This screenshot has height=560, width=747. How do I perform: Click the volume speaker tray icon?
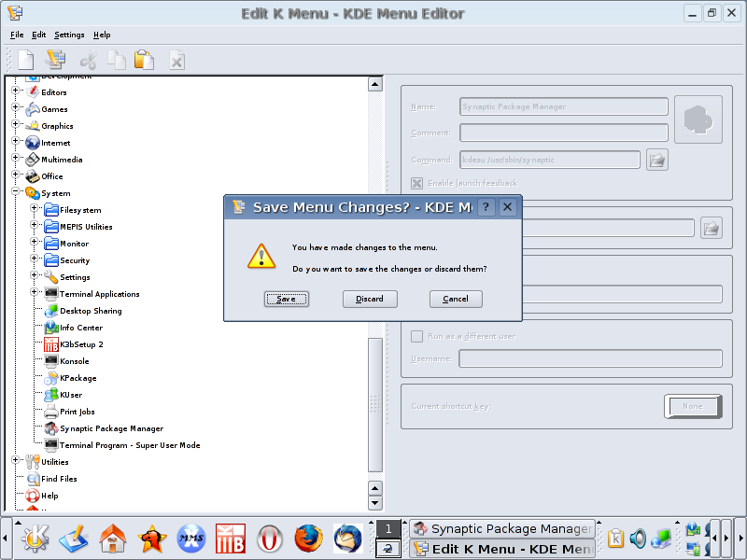[638, 539]
